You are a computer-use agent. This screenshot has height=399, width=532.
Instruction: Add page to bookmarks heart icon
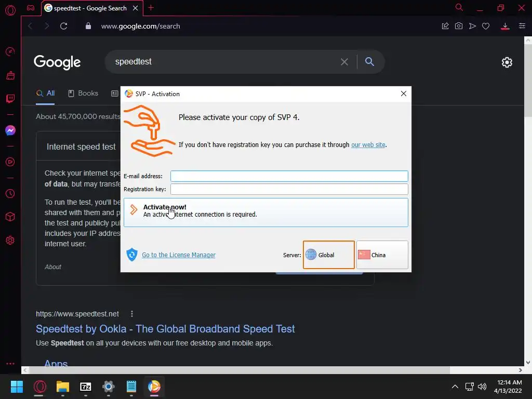(x=486, y=26)
